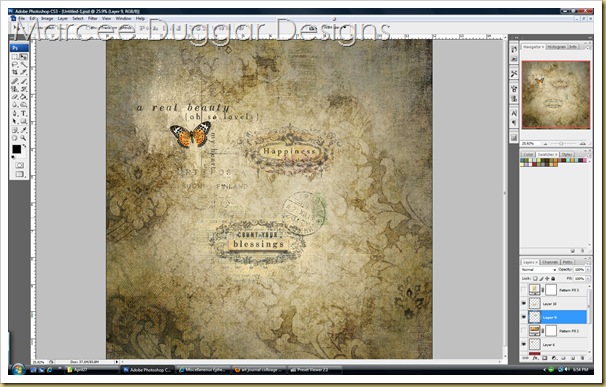The width and height of the screenshot is (606, 387).
Task: Show the Pattern Fill 3 layer
Action: tap(524, 290)
